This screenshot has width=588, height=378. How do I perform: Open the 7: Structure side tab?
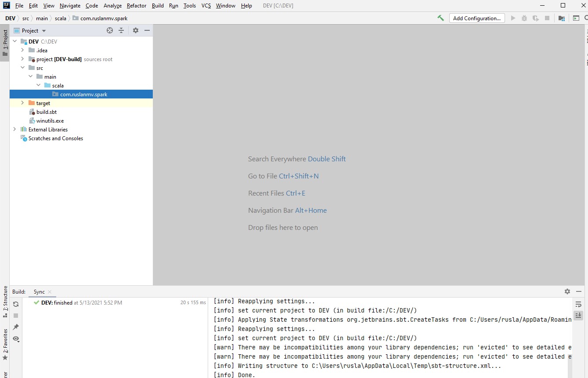tap(5, 302)
